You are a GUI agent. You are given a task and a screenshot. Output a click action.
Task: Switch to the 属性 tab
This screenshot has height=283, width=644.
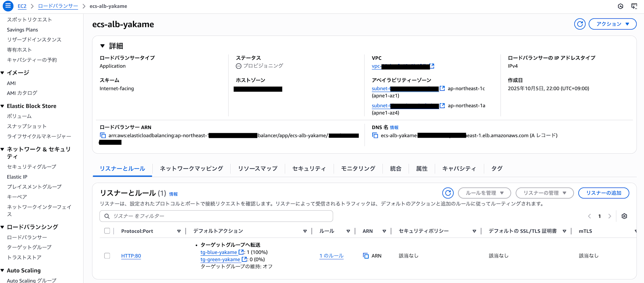(x=422, y=169)
